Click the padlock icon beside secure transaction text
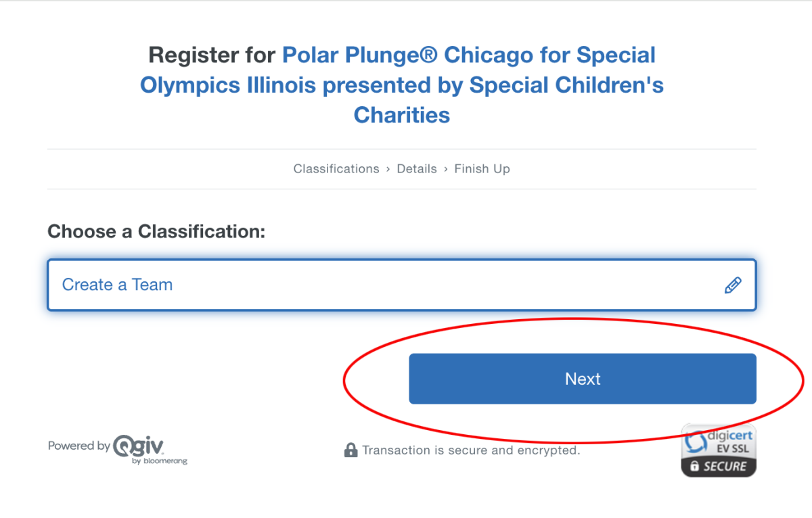812x518 pixels. 351,450
